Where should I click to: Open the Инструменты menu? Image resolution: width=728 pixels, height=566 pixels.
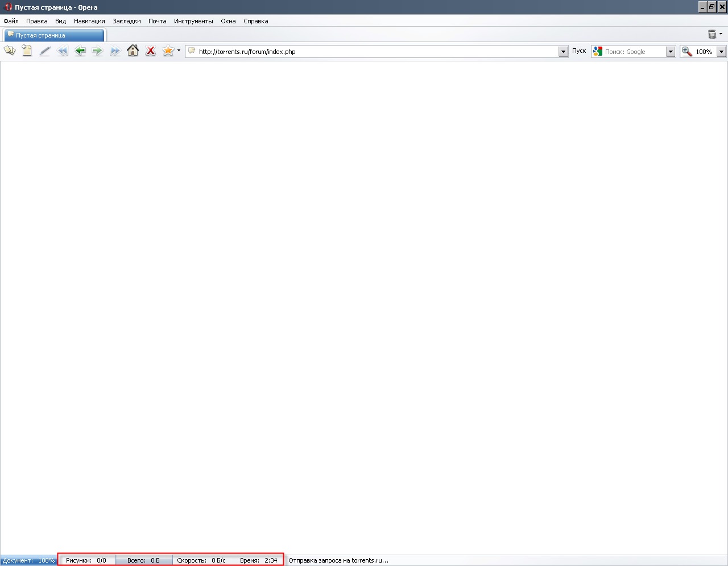pyautogui.click(x=193, y=21)
